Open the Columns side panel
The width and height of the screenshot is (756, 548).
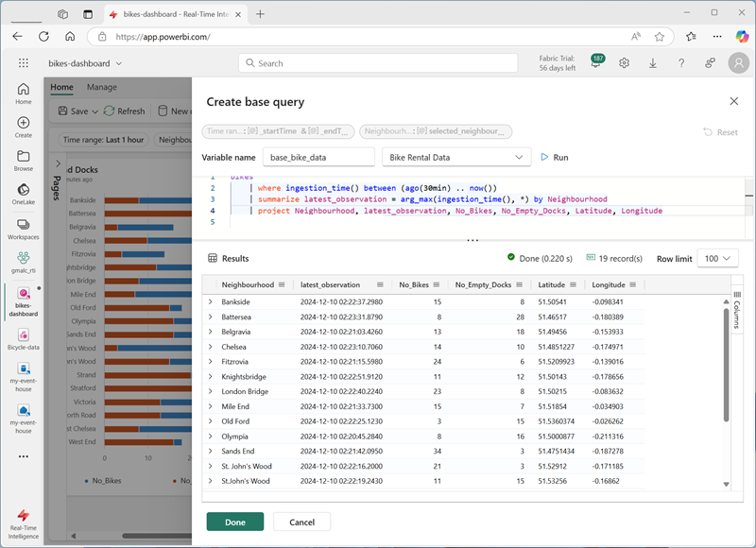pyautogui.click(x=737, y=311)
